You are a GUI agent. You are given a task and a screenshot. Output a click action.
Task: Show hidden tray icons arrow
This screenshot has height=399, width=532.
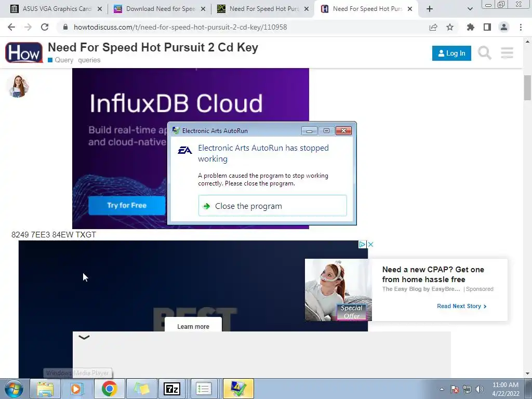click(442, 389)
